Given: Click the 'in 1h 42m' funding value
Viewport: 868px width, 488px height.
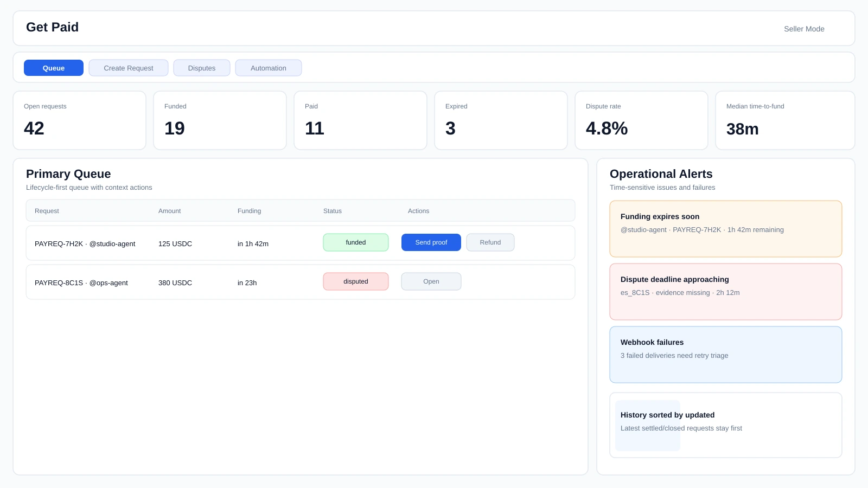Looking at the screenshot, I should 253,244.
